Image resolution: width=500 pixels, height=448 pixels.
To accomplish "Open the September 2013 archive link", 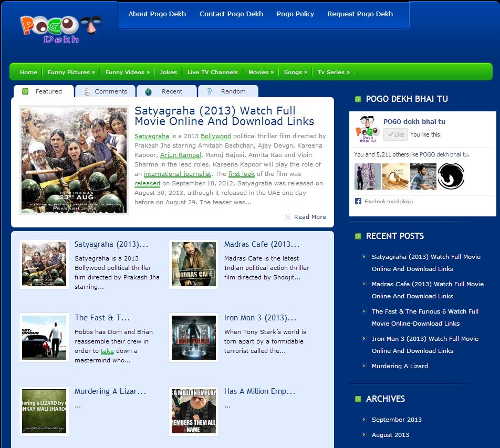I will [x=397, y=420].
